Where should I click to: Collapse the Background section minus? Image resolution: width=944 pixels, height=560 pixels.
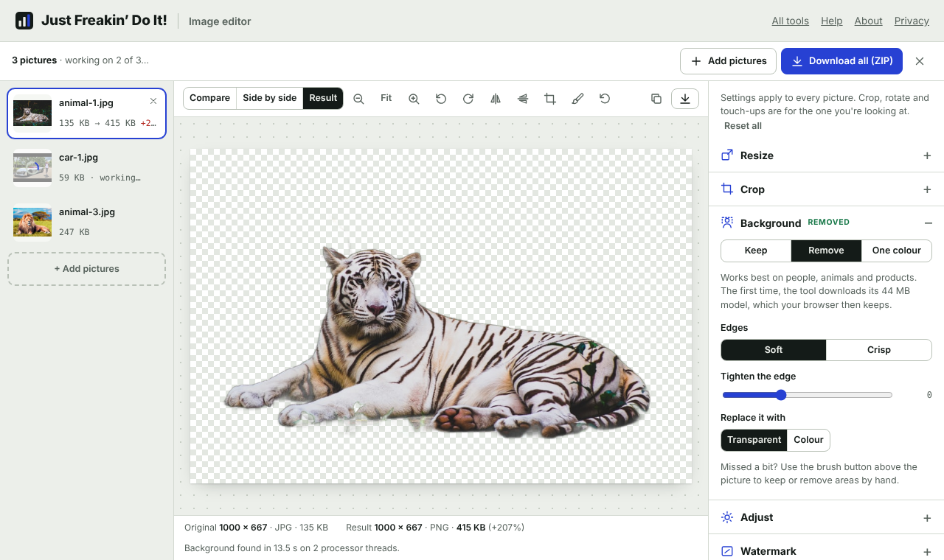(928, 223)
